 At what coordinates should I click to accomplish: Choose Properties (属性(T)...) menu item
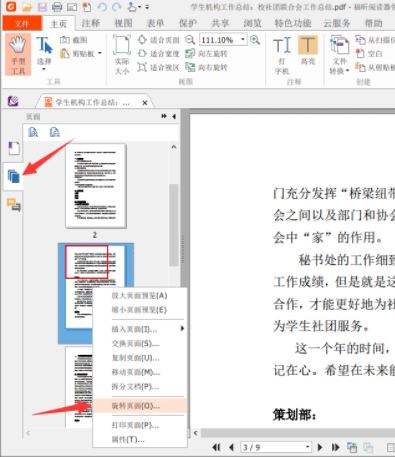139,440
